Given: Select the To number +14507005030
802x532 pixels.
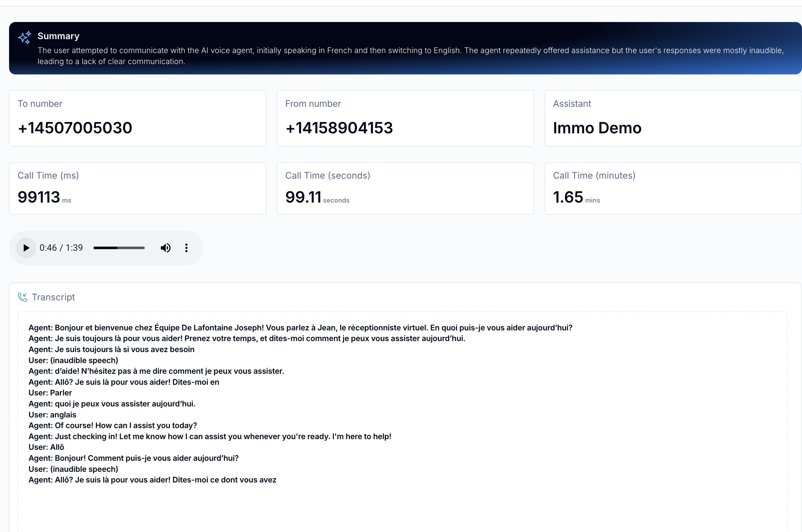Looking at the screenshot, I should 75,128.
